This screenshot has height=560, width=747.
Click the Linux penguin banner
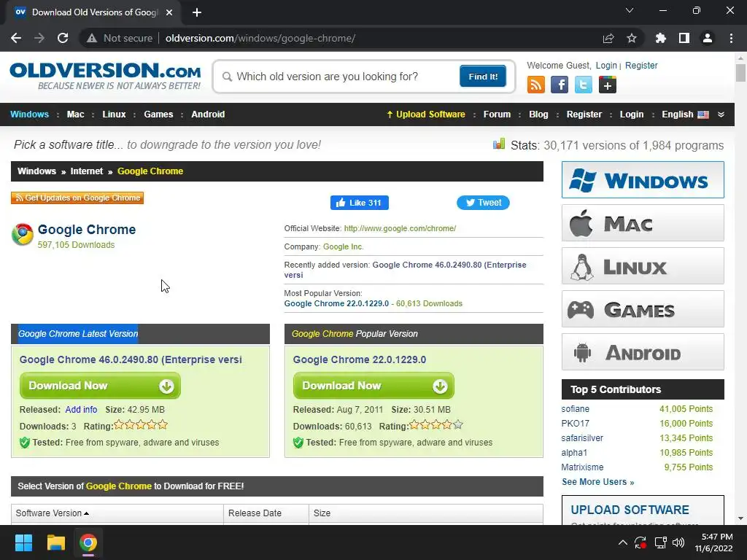(643, 266)
